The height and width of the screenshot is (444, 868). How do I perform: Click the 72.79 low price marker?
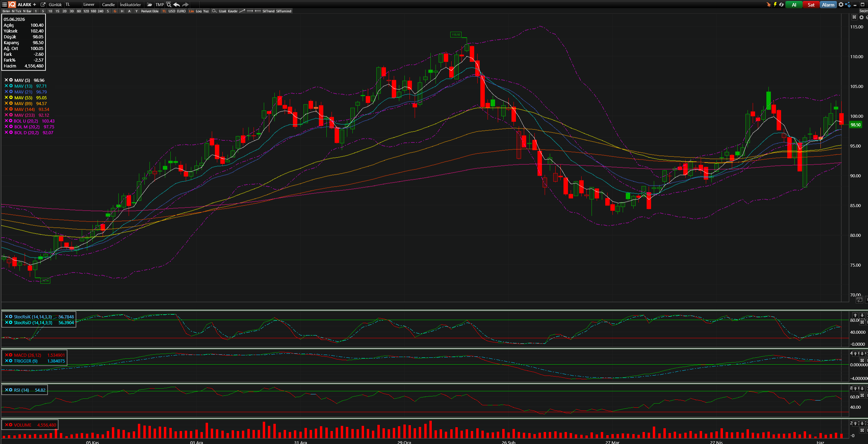45,281
